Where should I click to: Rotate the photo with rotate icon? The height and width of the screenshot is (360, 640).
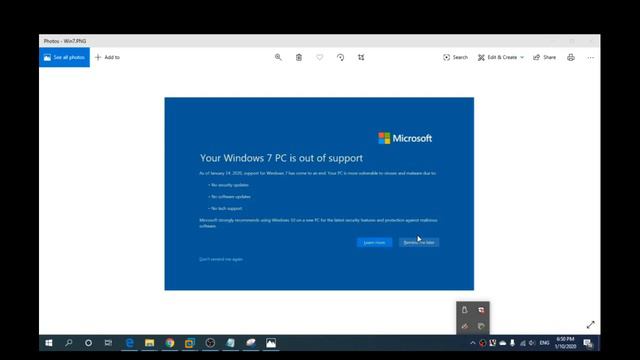340,58
